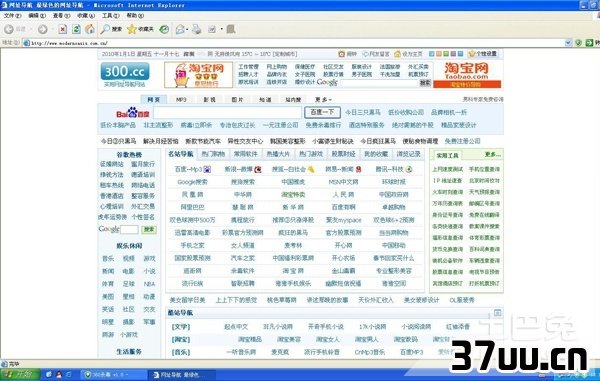Select the 名站导航 tab
The height and width of the screenshot is (381, 600).
click(181, 154)
